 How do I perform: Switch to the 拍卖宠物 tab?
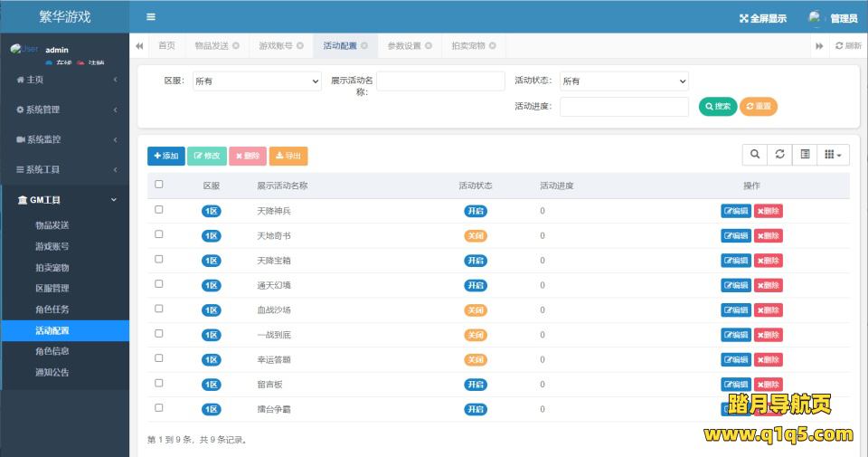468,45
